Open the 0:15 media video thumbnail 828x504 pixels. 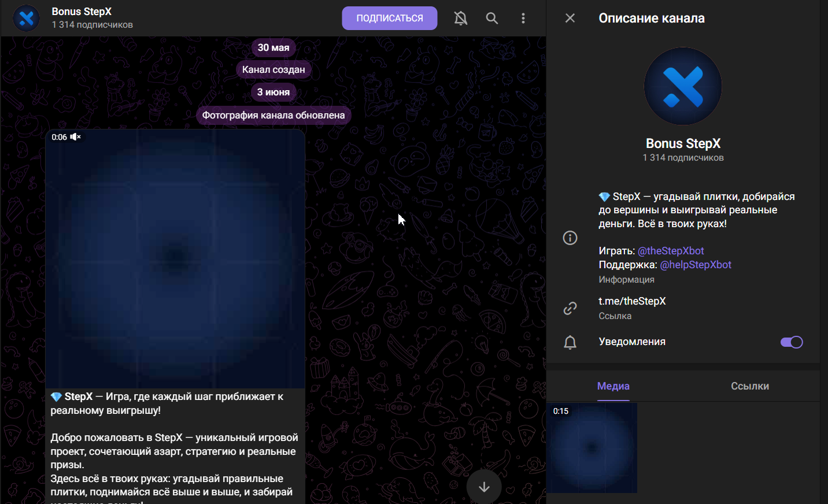click(x=592, y=448)
